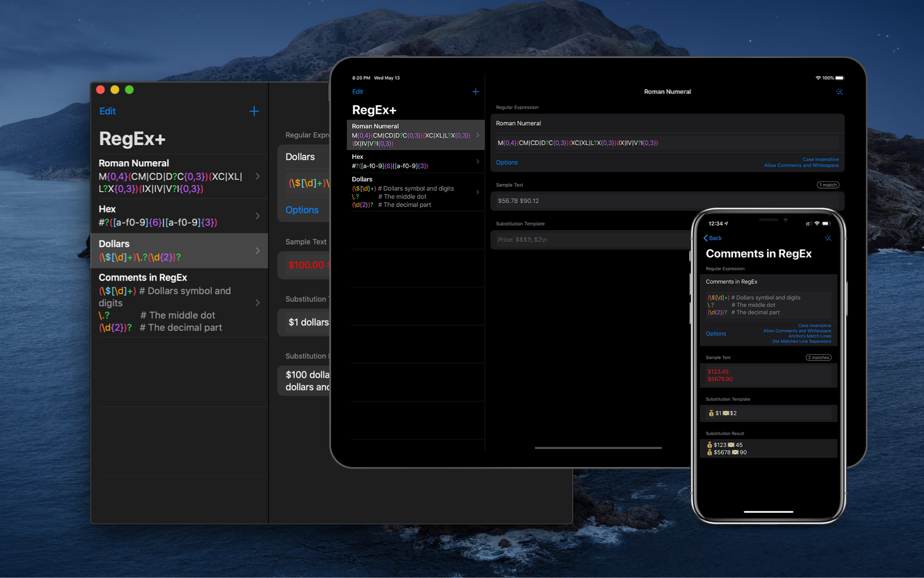This screenshot has height=578, width=924.
Task: Open Options link on iPhone screen
Action: click(716, 334)
